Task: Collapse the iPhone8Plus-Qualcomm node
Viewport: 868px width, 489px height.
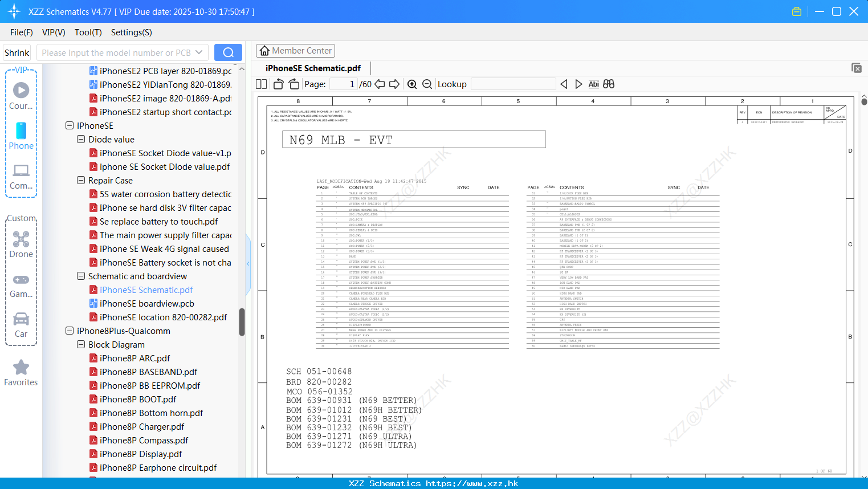Action: (x=70, y=331)
